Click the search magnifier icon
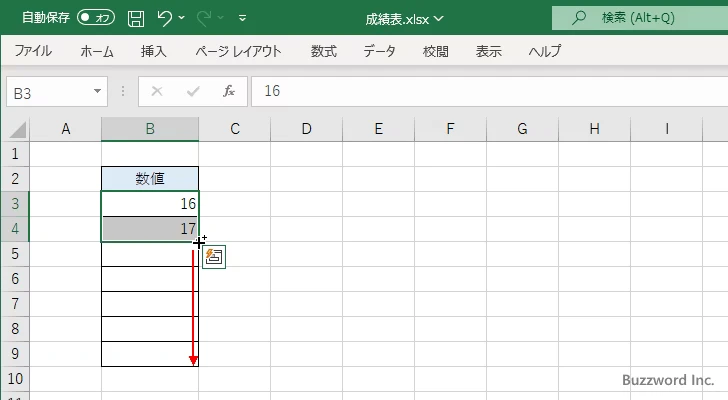The image size is (728, 400). (x=578, y=18)
